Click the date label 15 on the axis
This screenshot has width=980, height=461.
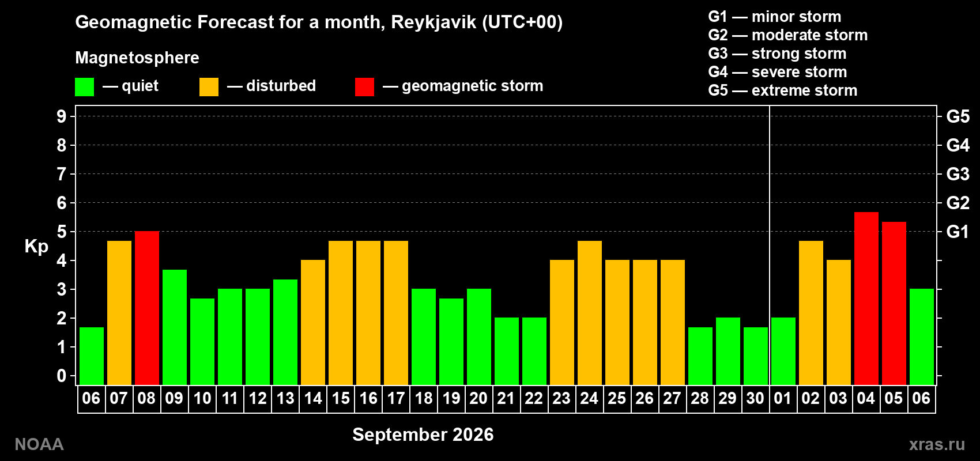pyautogui.click(x=341, y=399)
